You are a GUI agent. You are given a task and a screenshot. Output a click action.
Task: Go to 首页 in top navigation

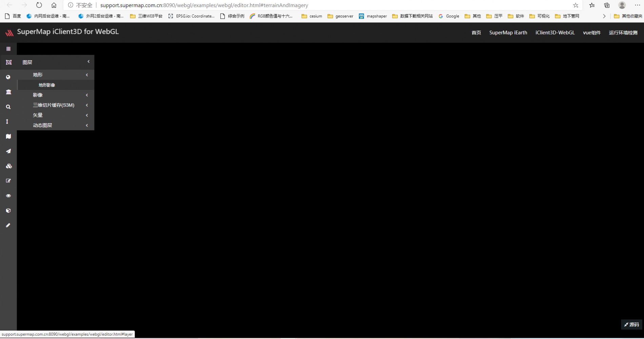tap(476, 33)
